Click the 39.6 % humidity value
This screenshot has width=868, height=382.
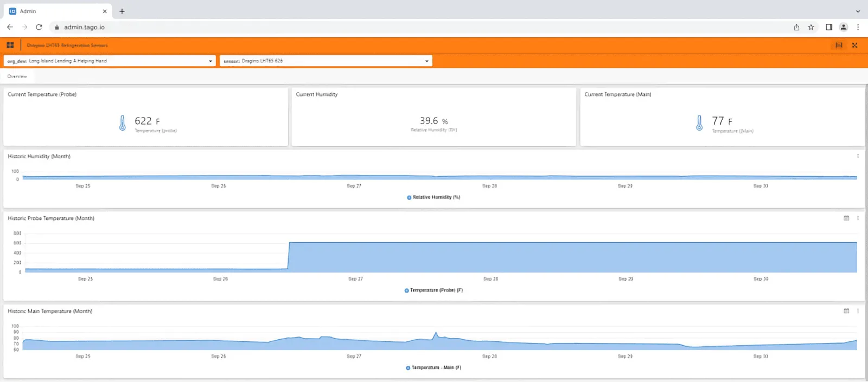coord(433,121)
